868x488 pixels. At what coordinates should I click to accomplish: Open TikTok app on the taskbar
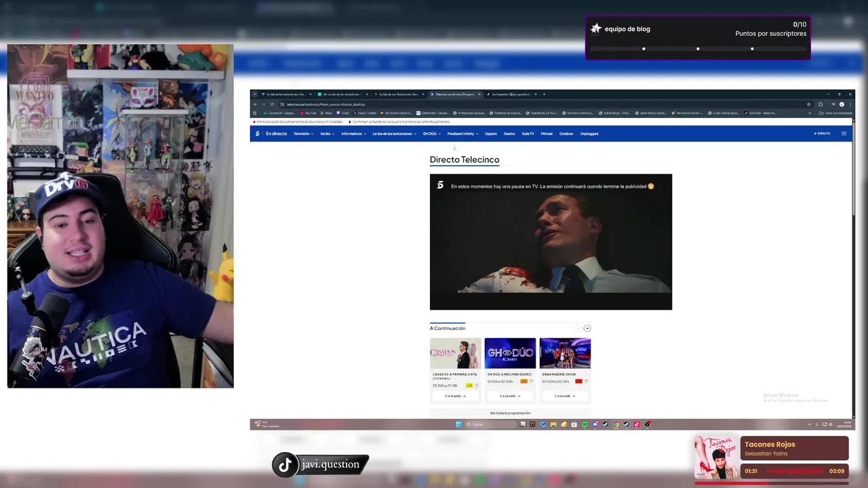(x=637, y=424)
